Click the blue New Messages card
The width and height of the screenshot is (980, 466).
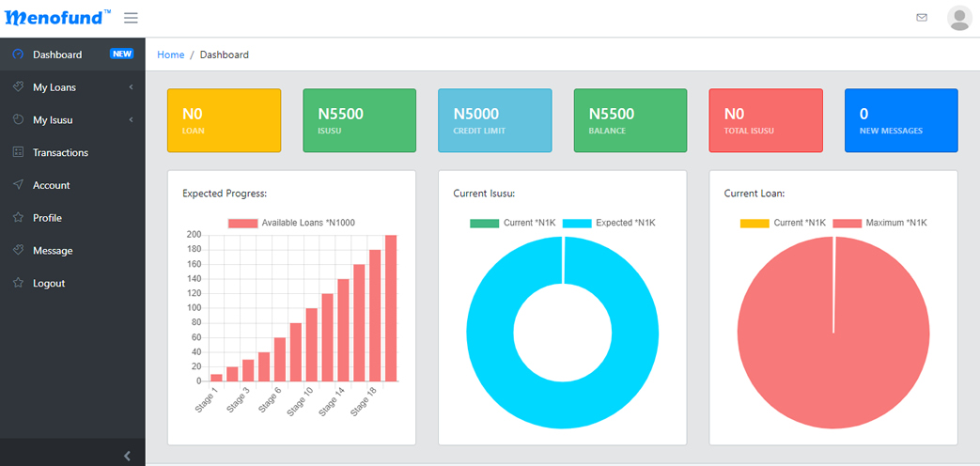point(900,120)
